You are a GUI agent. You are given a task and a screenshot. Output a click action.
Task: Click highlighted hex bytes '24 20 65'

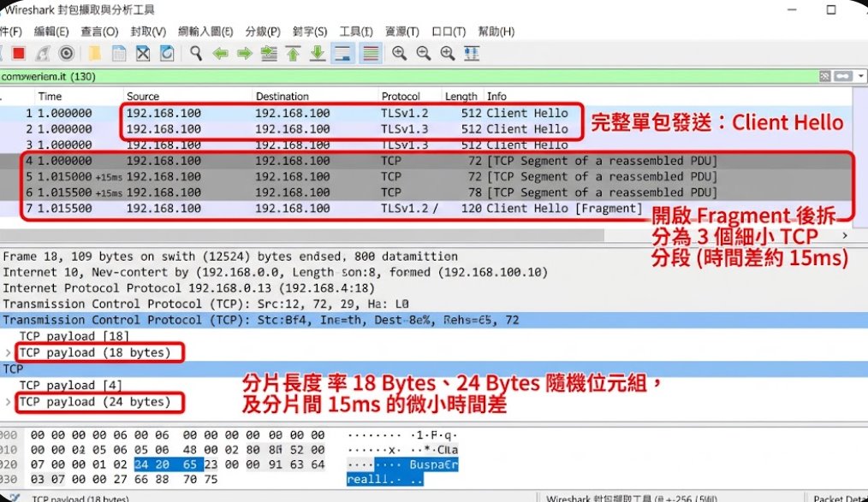(169, 464)
